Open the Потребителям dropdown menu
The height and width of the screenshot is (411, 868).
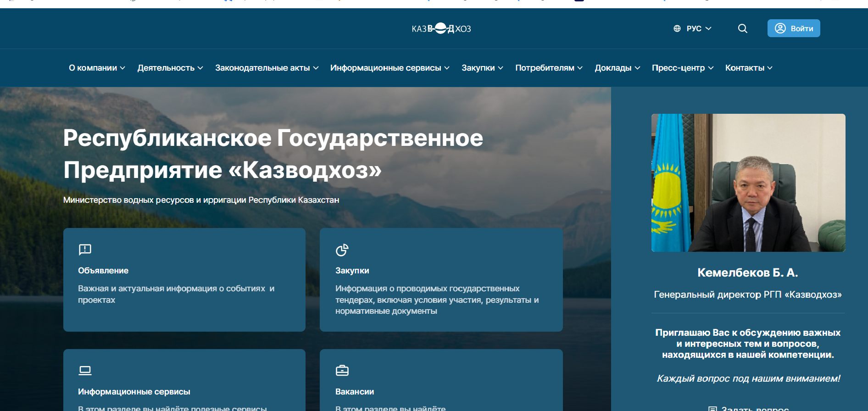pos(549,68)
